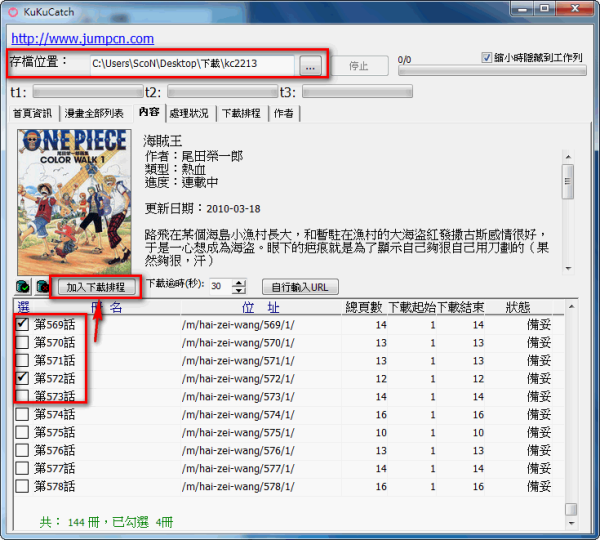The image size is (600, 540).
Task: Click the One Piece cover thumbnail
Action: click(74, 202)
